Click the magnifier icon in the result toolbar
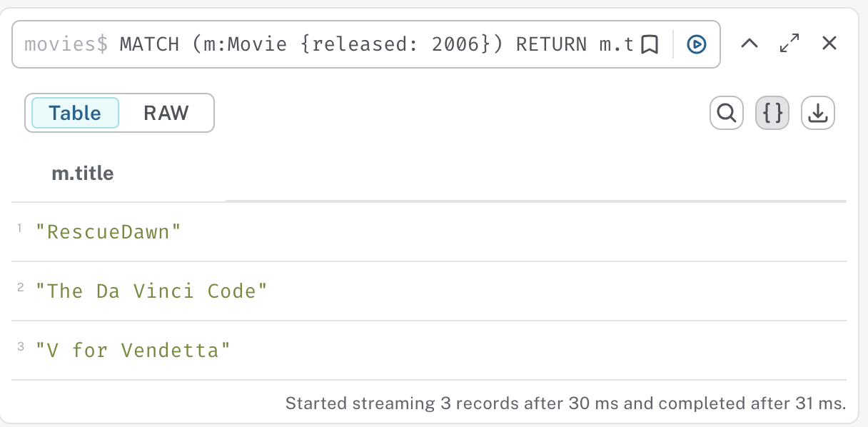Image resolution: width=868 pixels, height=427 pixels. click(726, 113)
